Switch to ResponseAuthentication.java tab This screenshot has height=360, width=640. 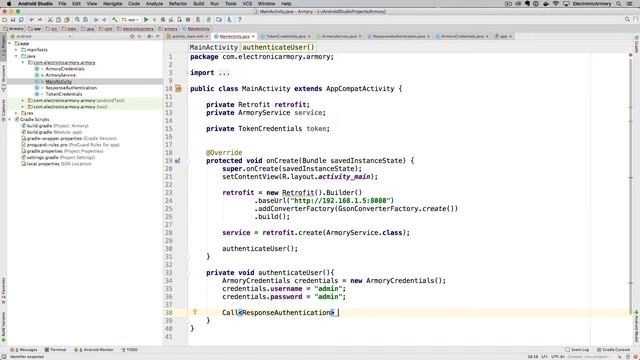398,36
